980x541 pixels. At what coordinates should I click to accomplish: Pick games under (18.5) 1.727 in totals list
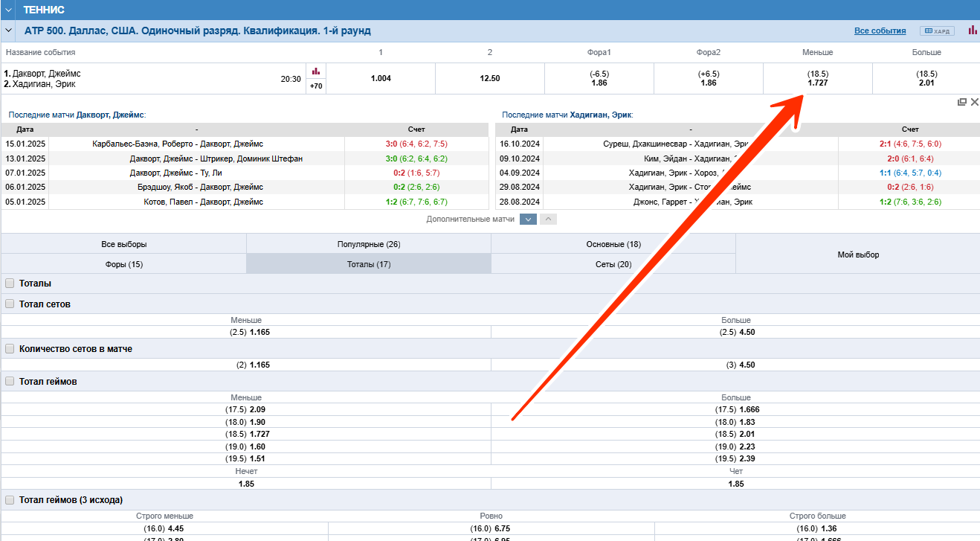246,434
